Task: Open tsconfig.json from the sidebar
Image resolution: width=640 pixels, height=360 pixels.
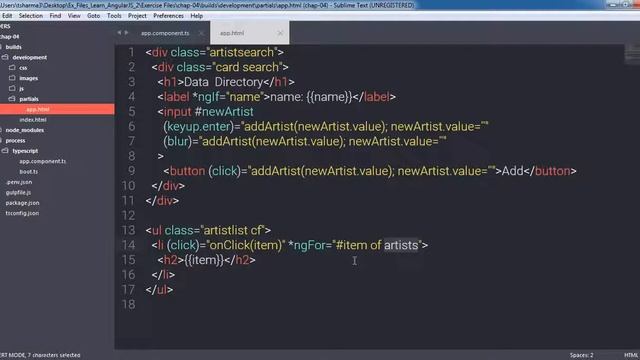Action: (x=22, y=213)
